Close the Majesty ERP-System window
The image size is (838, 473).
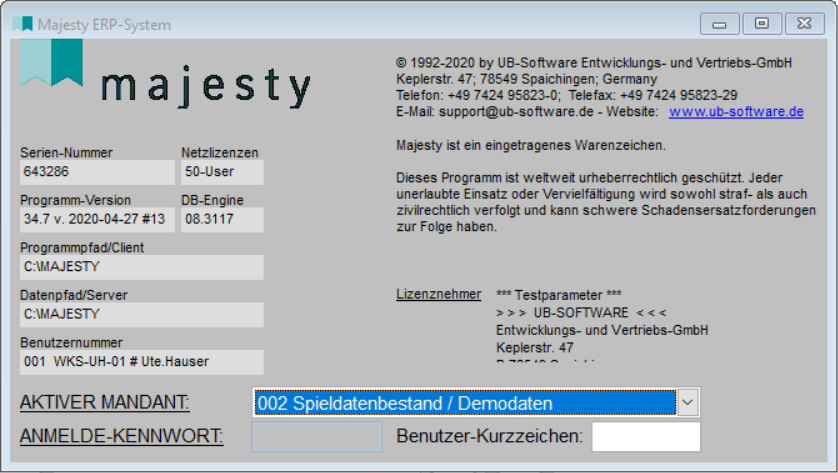805,24
